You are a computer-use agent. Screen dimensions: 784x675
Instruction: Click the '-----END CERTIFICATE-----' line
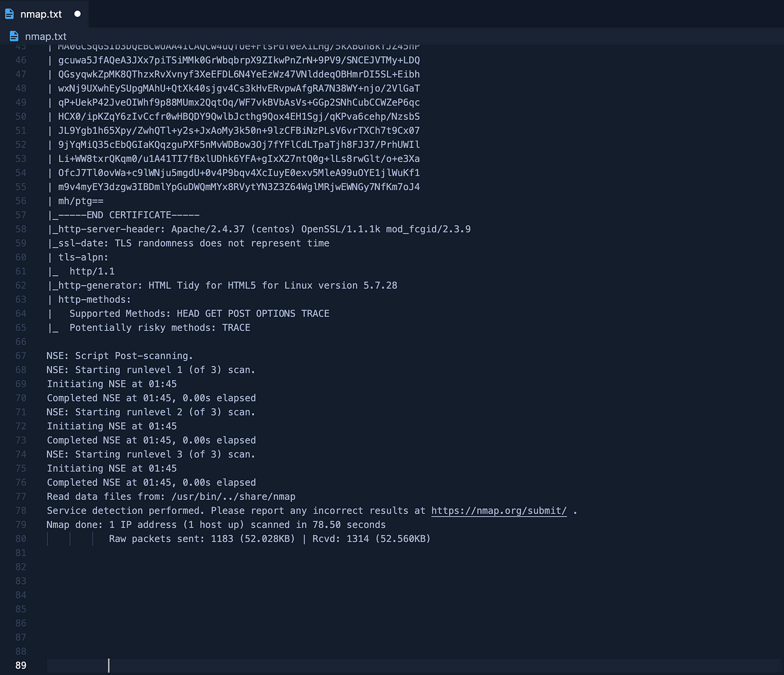[124, 215]
